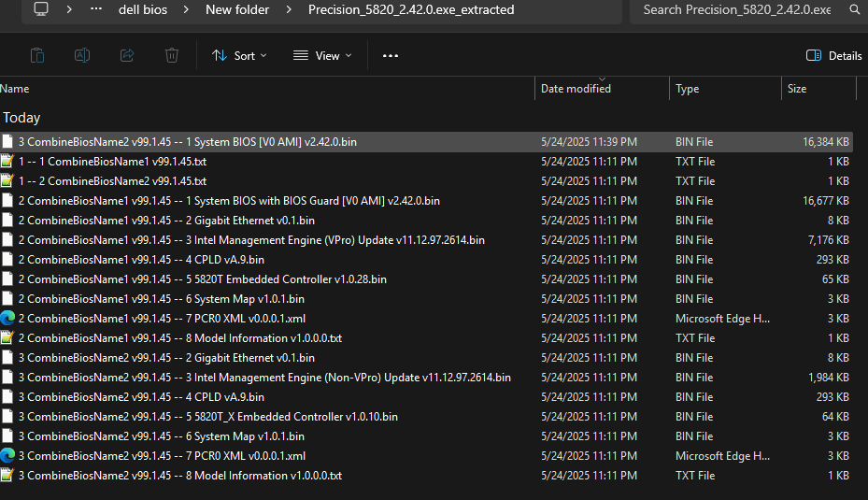
Task: Click Edge icon of CombineBiosName1 PCR0 XML
Action: tap(7, 319)
